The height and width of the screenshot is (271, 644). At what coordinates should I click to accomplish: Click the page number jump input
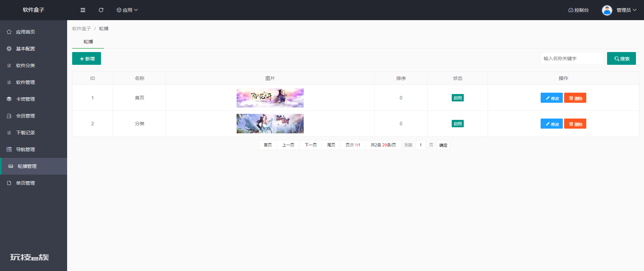421,145
